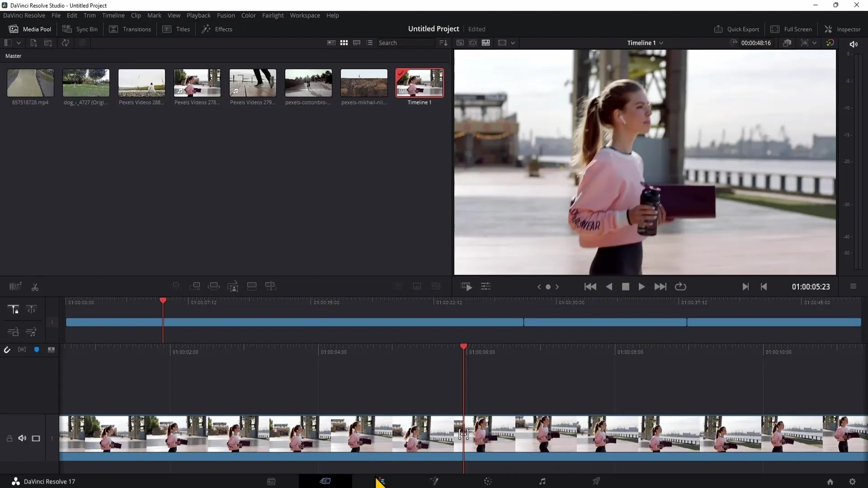The height and width of the screenshot is (488, 868).
Task: Select the Color page icon in bottom bar
Action: point(488,481)
